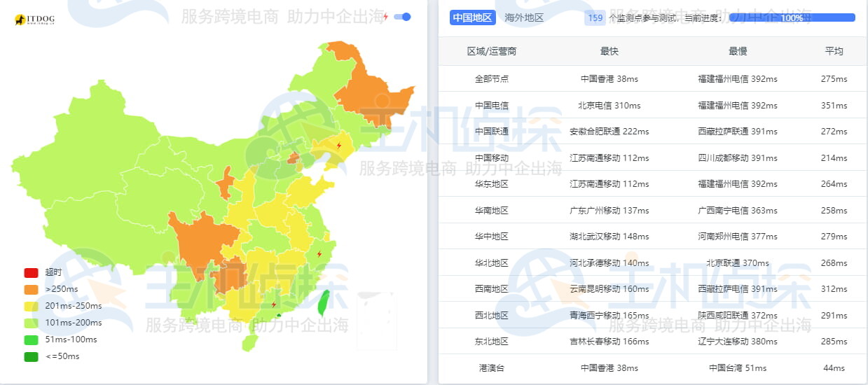Click the dark green <=50ms legend swatch
Screen dimensions: 868x385
click(31, 356)
